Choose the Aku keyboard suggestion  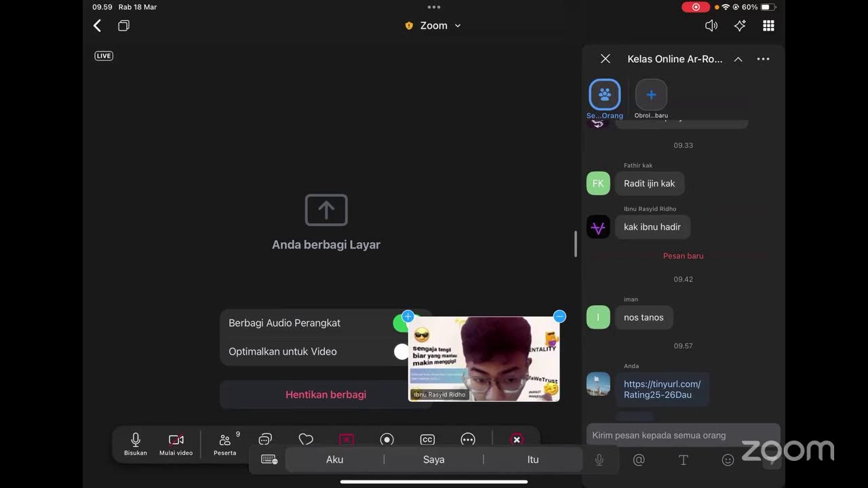click(335, 460)
